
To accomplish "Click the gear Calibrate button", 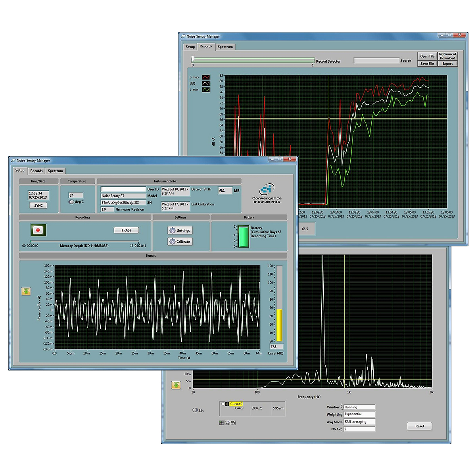I will click(179, 242).
